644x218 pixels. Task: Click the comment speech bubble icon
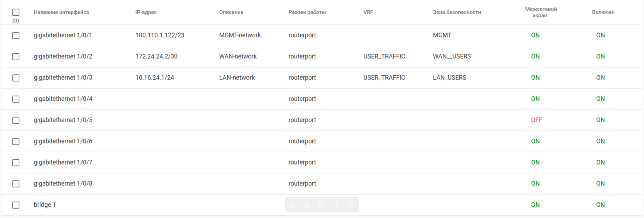pyautogui.click(x=351, y=204)
